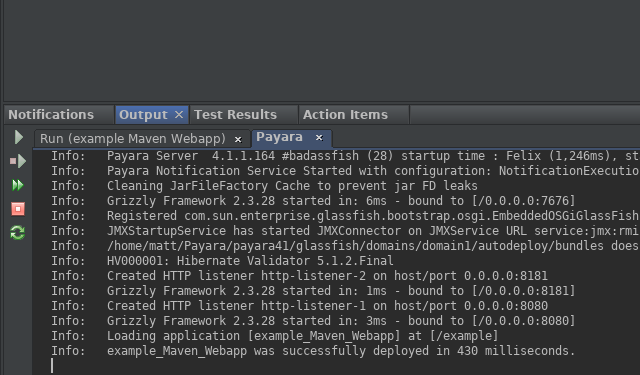
Task: Click the green Start Server play icon
Action: point(18,137)
